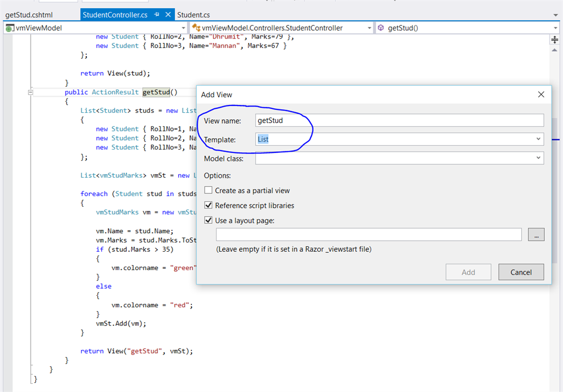The width and height of the screenshot is (563, 392).
Task: Close the StudentController.cs tab
Action: point(168,15)
